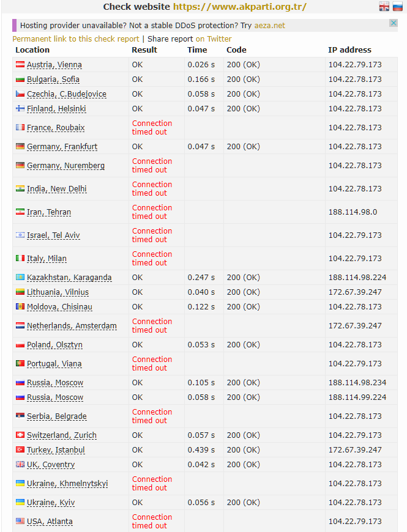Click the Turkey flag icon

tap(20, 450)
